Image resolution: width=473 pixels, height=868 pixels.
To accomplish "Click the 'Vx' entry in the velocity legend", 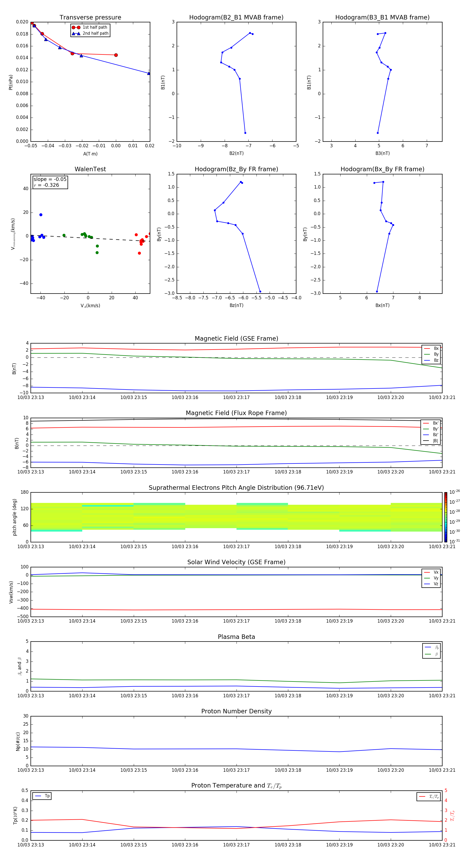I will tap(431, 572).
